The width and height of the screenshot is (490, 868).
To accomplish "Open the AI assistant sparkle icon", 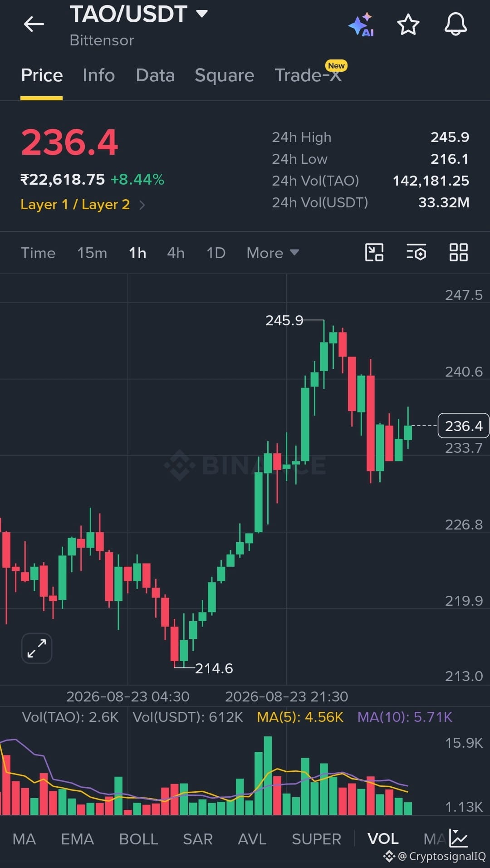I will [361, 25].
